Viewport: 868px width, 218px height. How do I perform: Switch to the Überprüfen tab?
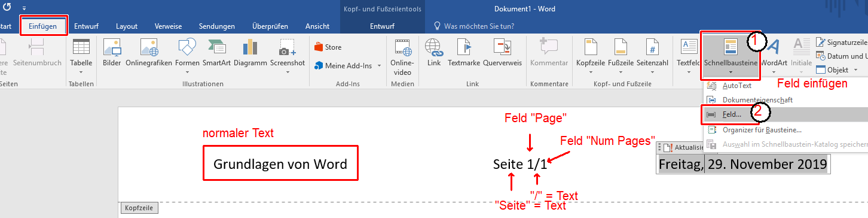coord(270,26)
